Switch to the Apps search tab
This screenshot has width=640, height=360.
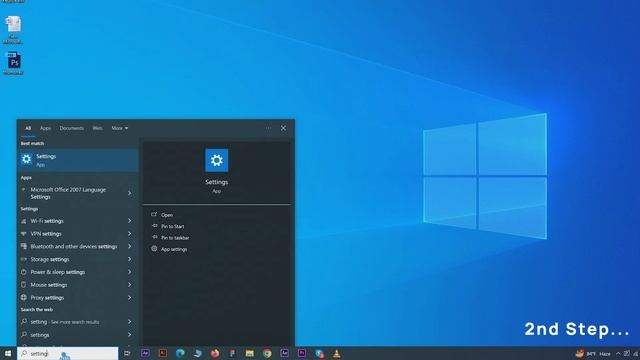coord(45,128)
